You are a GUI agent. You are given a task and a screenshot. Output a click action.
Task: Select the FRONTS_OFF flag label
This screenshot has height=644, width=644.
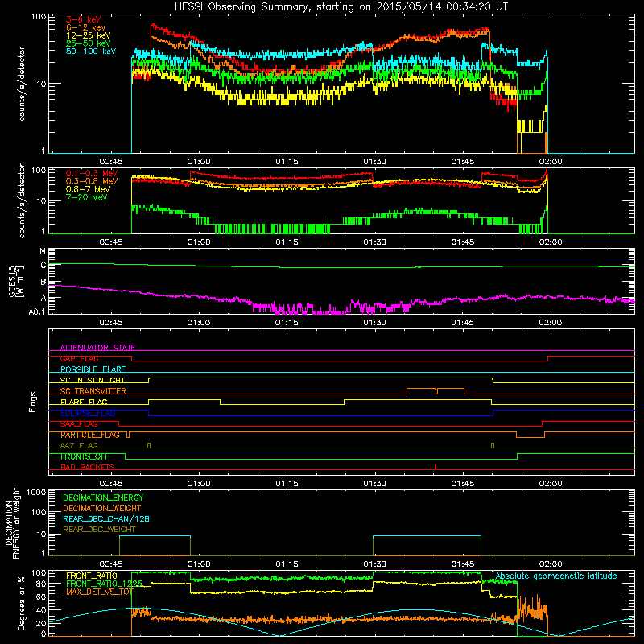tap(85, 456)
